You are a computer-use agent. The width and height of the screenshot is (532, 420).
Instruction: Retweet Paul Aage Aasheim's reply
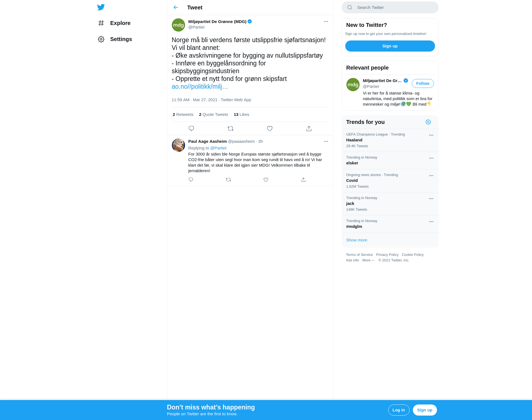click(x=228, y=180)
